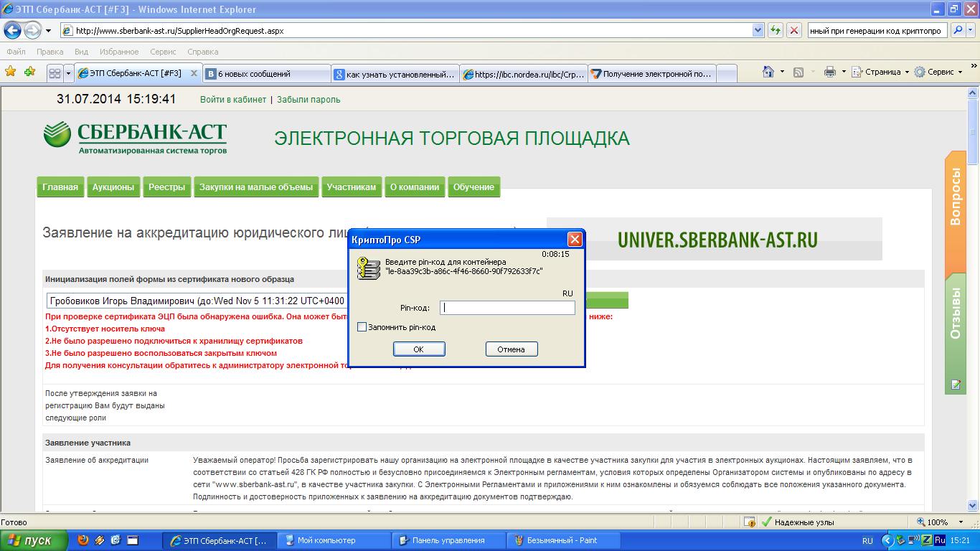Click the blank new tab button

(727, 73)
